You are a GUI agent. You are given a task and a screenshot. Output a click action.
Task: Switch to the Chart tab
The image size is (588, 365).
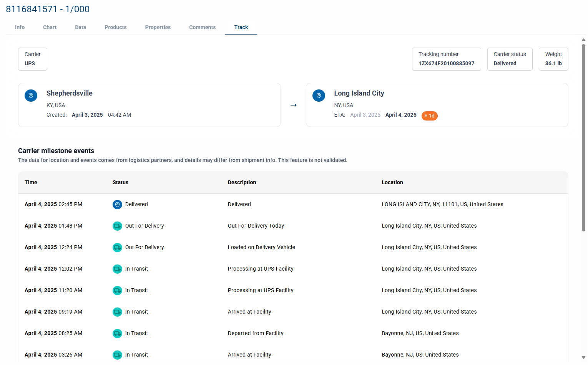tap(50, 27)
